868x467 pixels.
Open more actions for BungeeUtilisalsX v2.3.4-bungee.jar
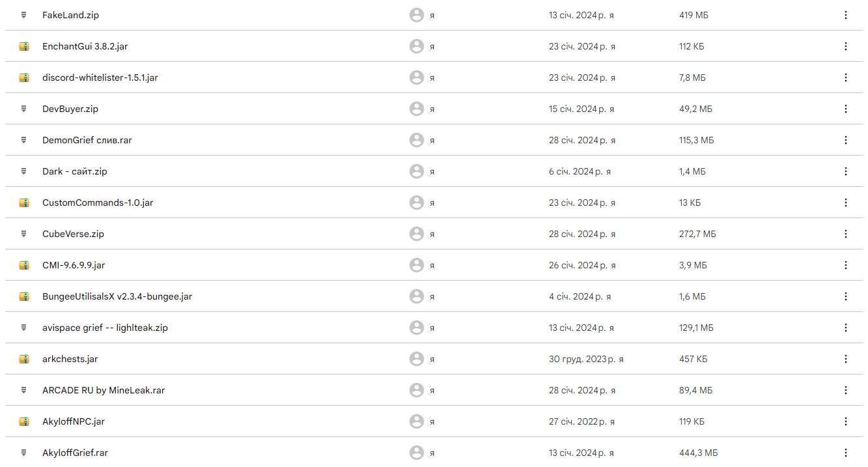845,296
